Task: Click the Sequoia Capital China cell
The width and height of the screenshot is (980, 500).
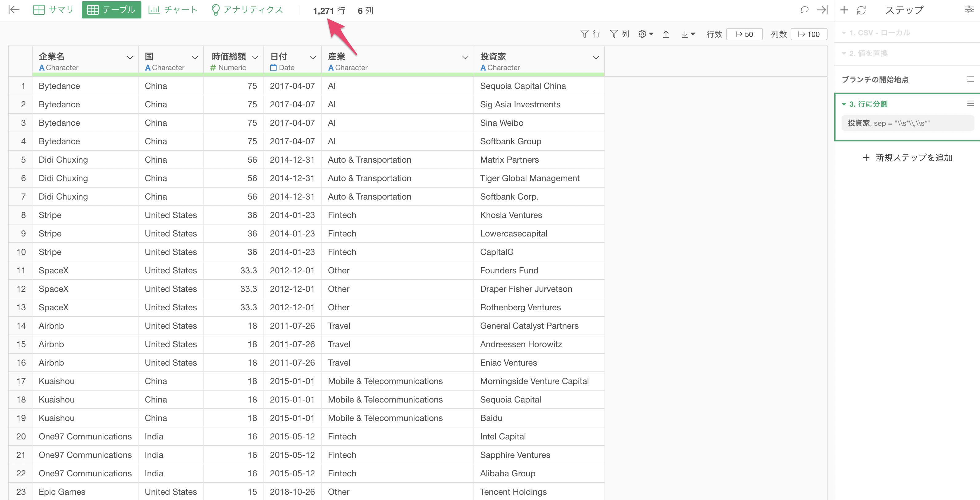Action: (539, 86)
